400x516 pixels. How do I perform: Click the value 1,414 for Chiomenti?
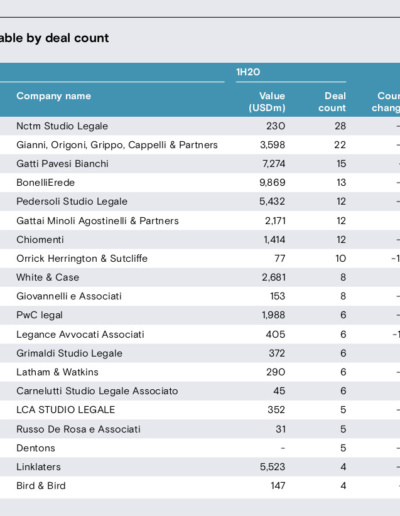coord(275,240)
